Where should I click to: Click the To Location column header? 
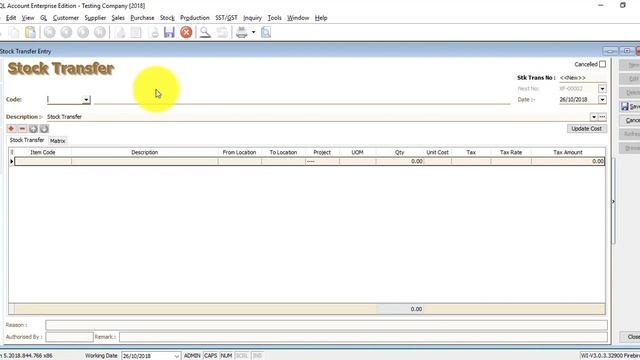[x=283, y=152]
